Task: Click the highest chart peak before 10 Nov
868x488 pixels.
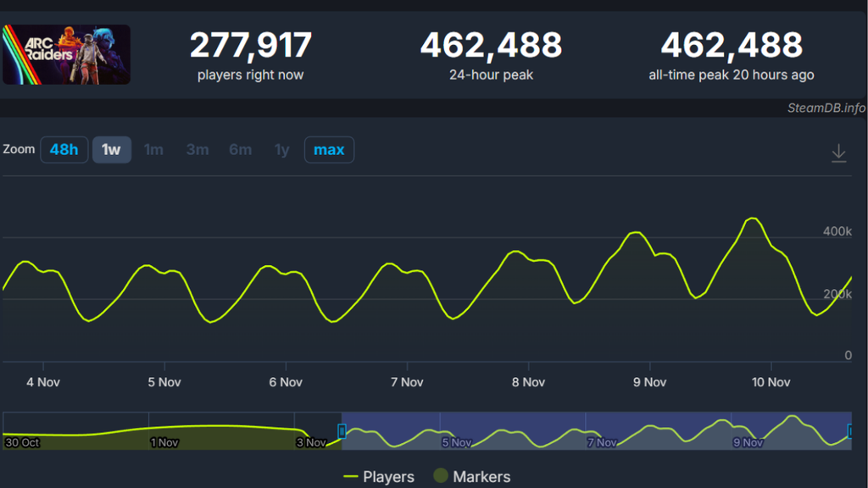Action: (752, 219)
